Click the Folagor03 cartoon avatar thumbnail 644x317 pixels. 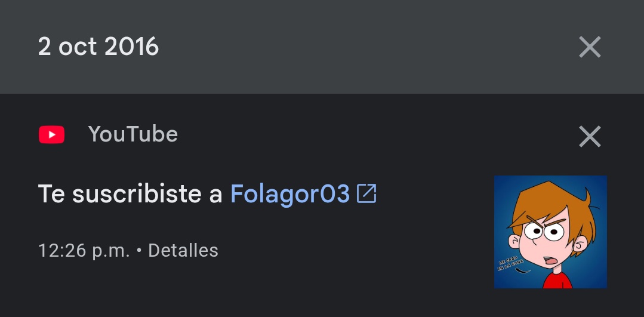(550, 232)
